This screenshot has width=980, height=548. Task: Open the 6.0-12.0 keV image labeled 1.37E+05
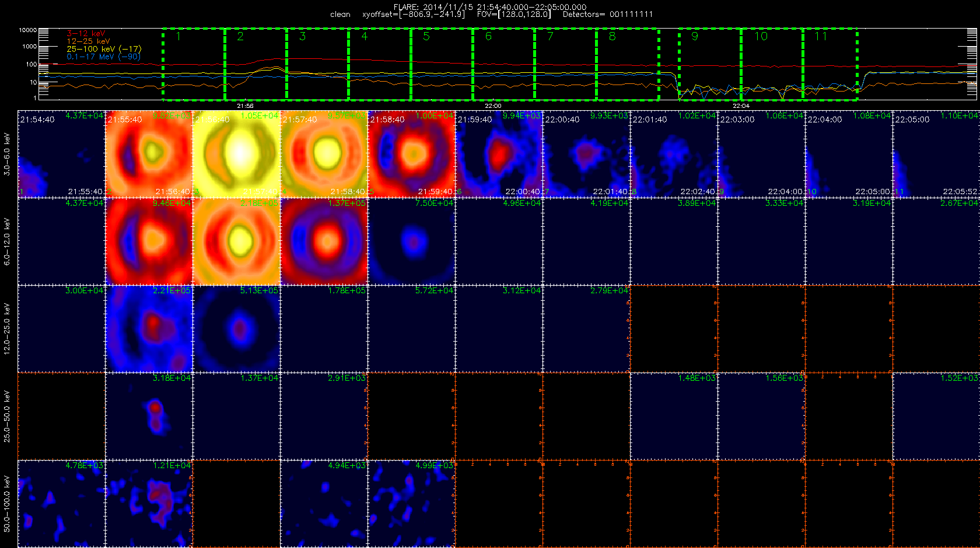pos(324,241)
